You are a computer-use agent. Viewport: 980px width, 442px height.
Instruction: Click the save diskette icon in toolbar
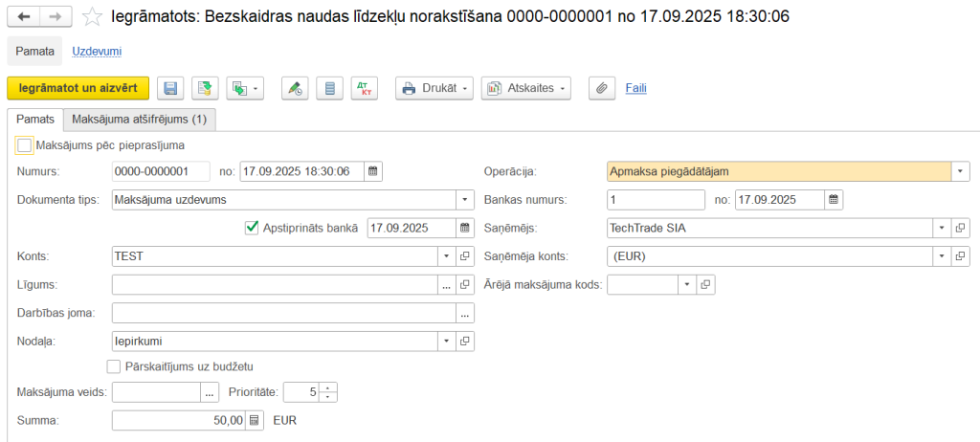pos(170,88)
